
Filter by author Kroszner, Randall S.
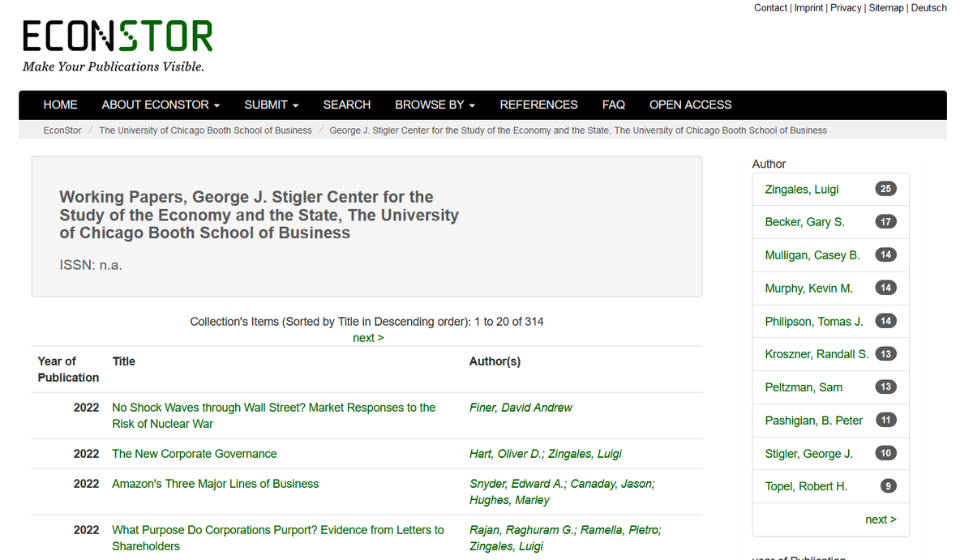(817, 354)
